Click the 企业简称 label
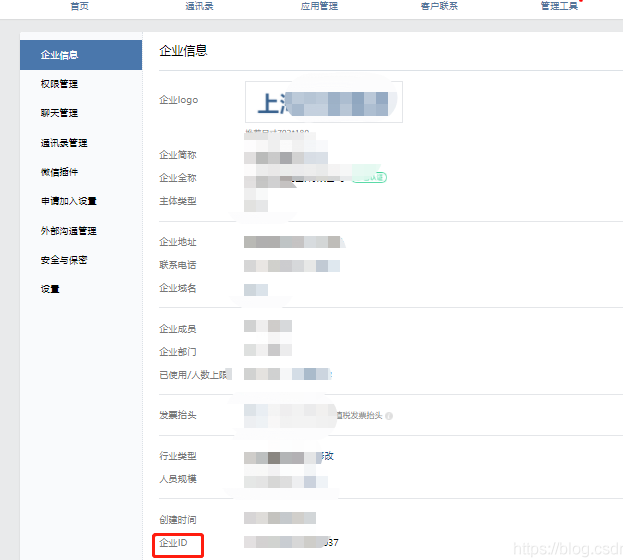 [x=178, y=155]
